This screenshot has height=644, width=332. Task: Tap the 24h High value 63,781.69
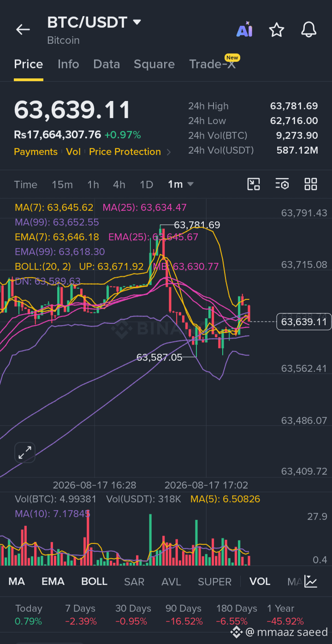(294, 106)
